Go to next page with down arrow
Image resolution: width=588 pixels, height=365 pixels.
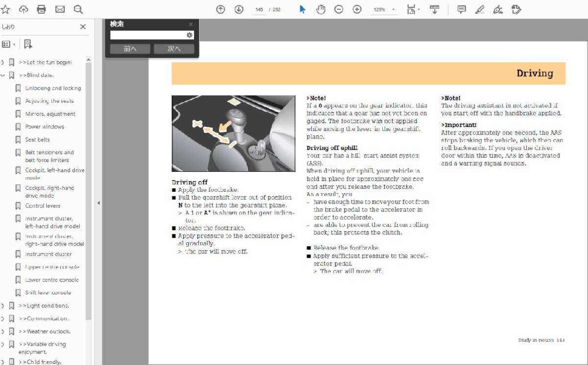(x=239, y=9)
